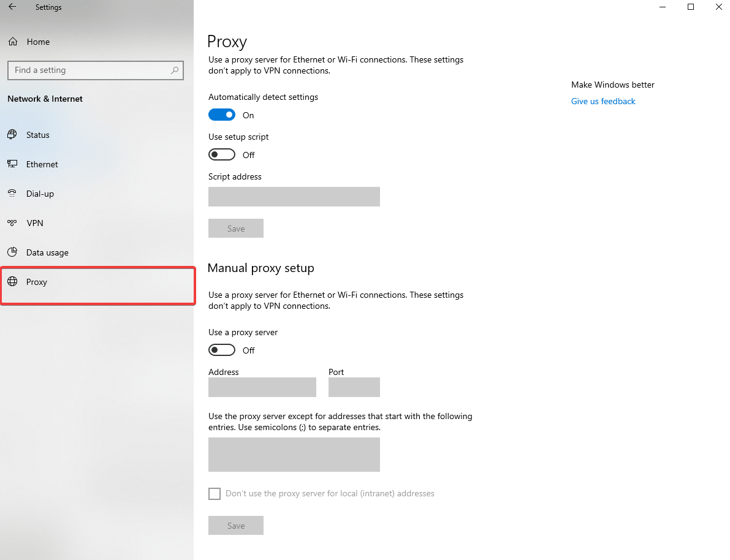
Task: Select the Data usage section
Action: 97,252
